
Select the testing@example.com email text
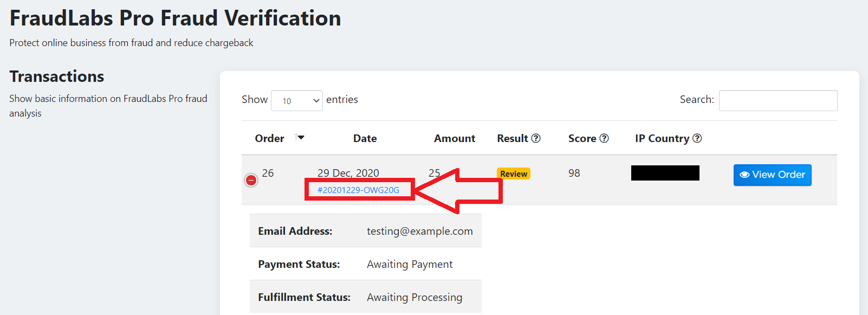coord(419,231)
